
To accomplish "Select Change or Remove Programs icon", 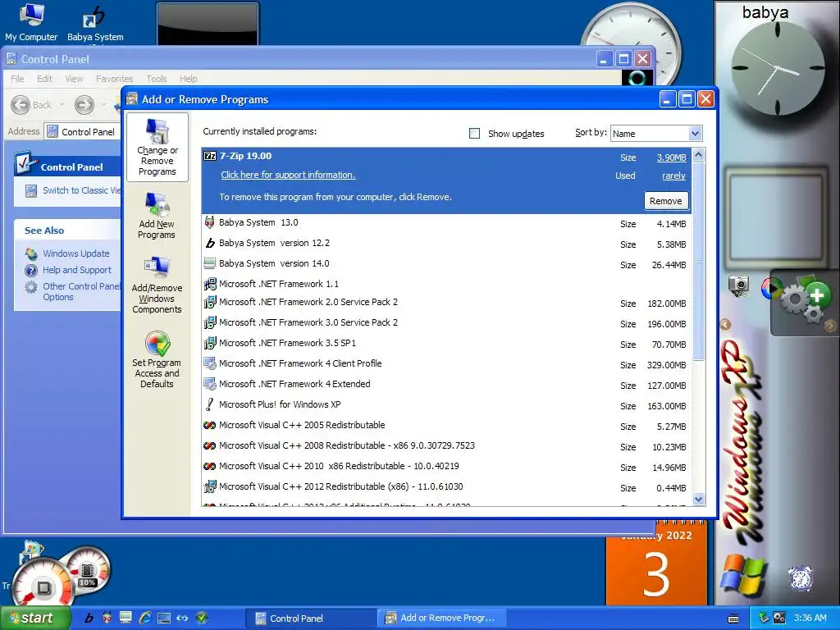I will click(157, 148).
